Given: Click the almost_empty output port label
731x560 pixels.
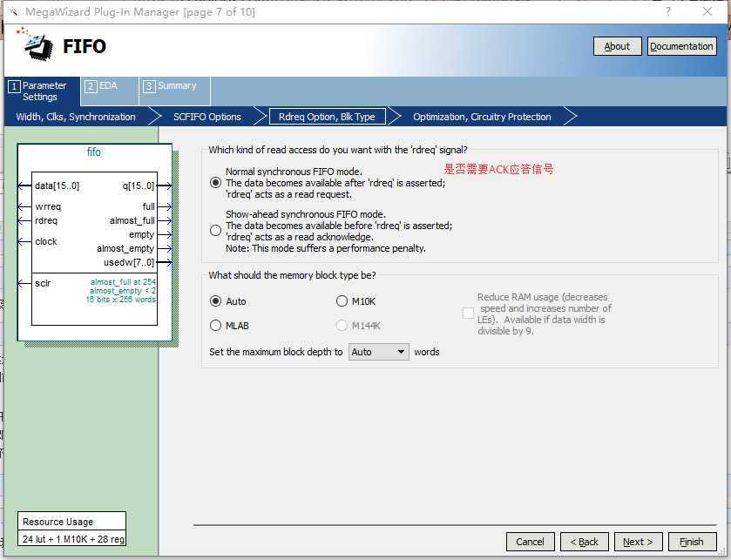Looking at the screenshot, I should (125, 249).
